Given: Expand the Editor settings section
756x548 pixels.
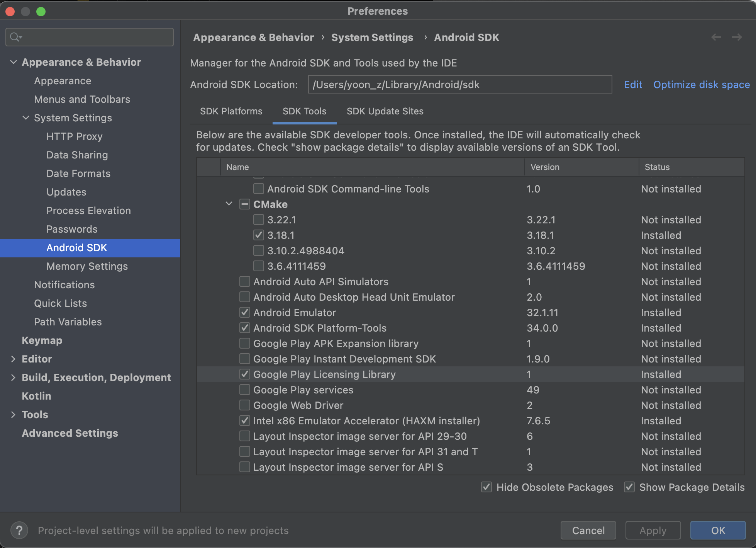Looking at the screenshot, I should point(13,359).
